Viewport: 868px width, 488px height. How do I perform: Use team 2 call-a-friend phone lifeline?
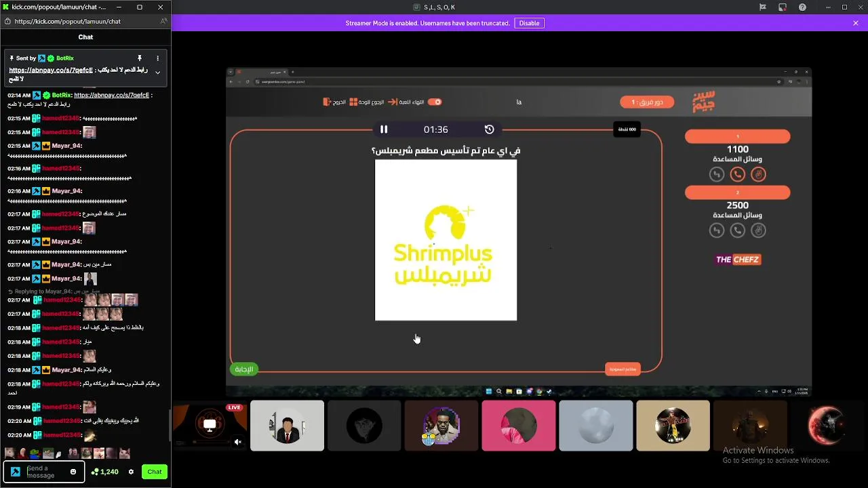738,230
